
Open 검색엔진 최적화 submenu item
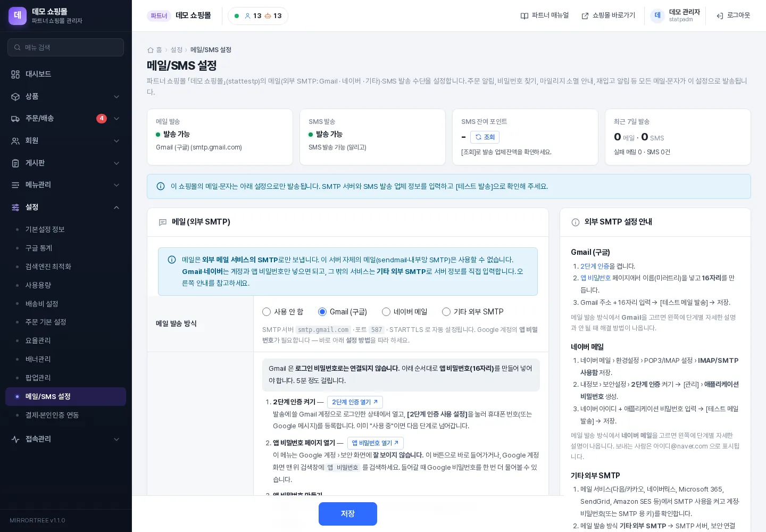click(65, 267)
